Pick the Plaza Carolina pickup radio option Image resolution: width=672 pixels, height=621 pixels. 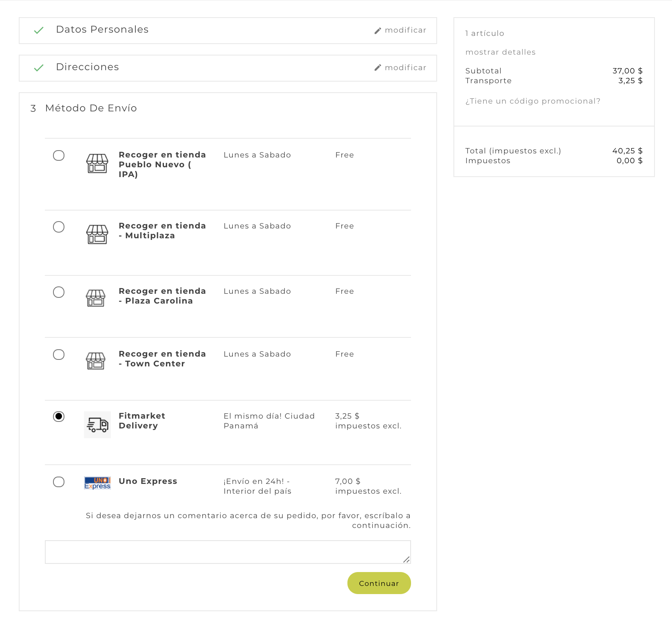[59, 292]
